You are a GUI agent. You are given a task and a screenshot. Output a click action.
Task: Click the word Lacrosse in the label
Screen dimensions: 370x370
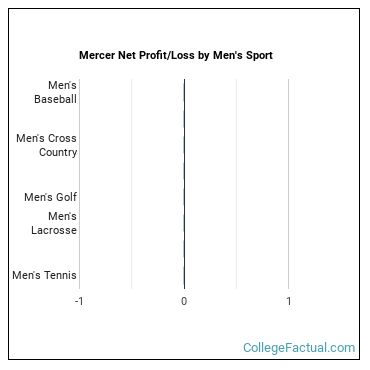[54, 230]
